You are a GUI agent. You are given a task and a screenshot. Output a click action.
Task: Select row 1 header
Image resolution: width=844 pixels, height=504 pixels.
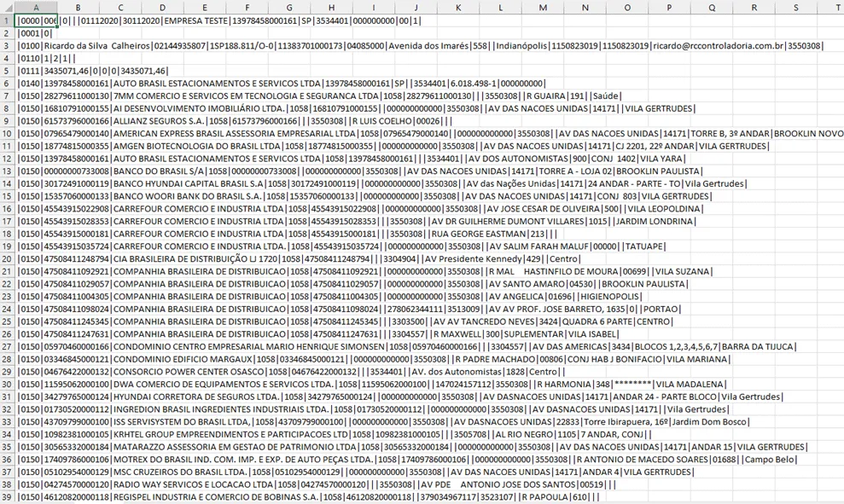pos(7,21)
